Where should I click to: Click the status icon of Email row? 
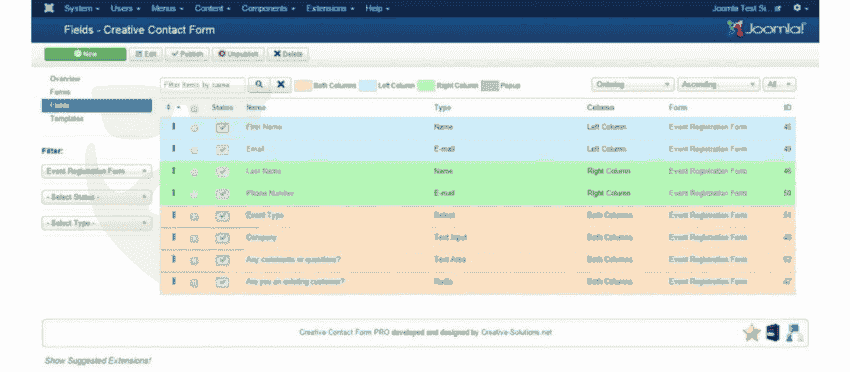click(x=222, y=150)
